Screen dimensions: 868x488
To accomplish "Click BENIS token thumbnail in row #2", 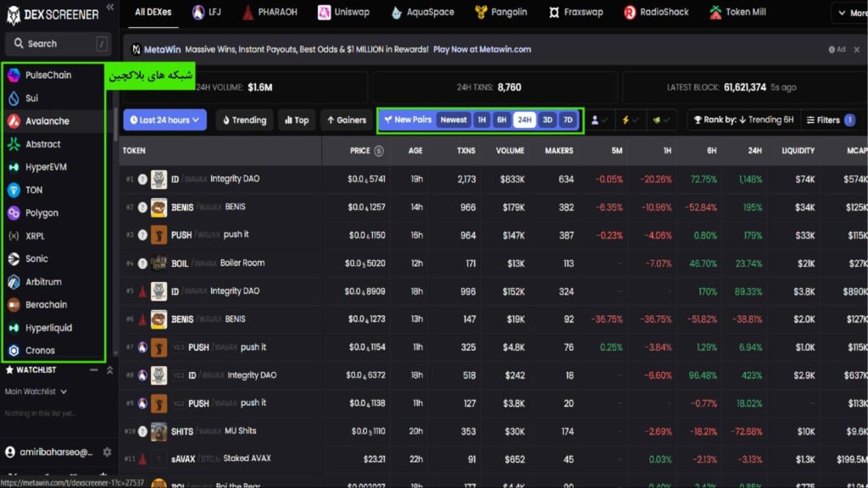I will coord(159,208).
